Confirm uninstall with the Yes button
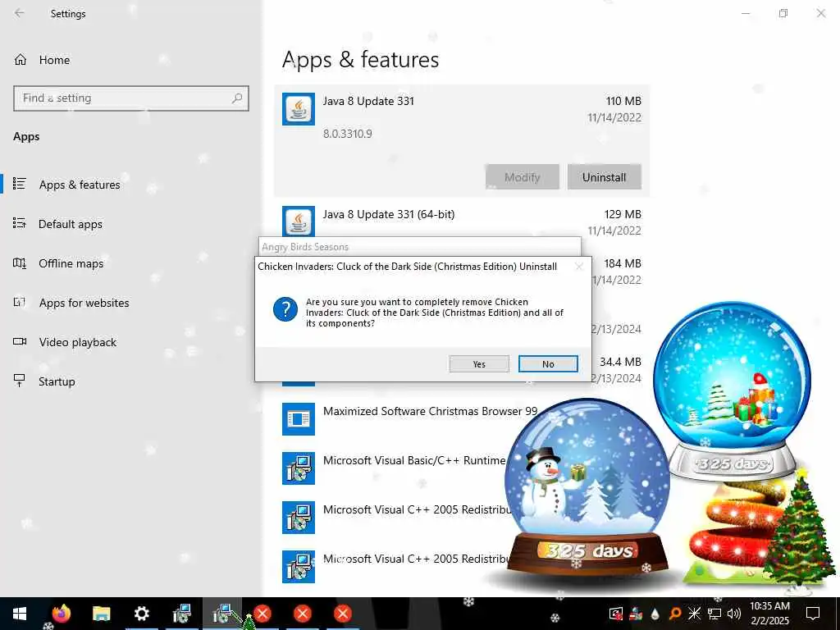 coord(479,363)
